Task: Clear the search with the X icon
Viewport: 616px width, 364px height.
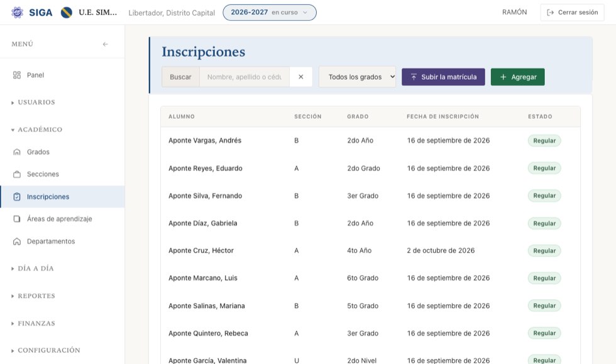Action: pos(301,77)
